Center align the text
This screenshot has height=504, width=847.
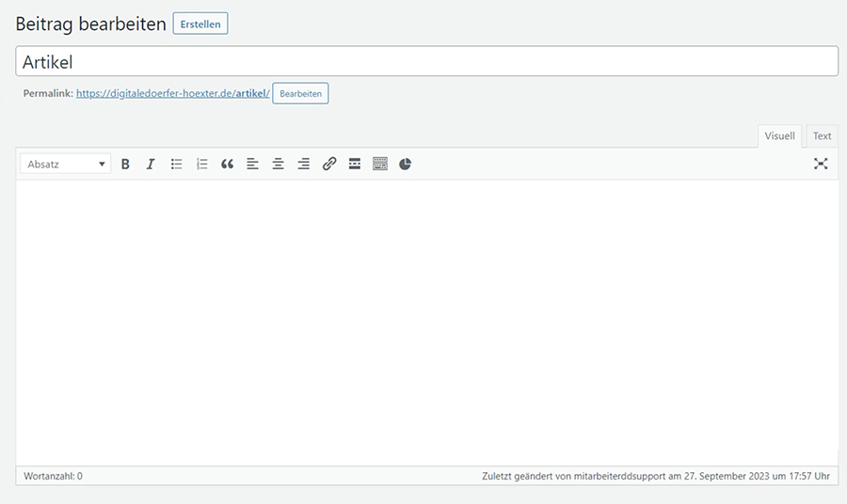point(278,164)
